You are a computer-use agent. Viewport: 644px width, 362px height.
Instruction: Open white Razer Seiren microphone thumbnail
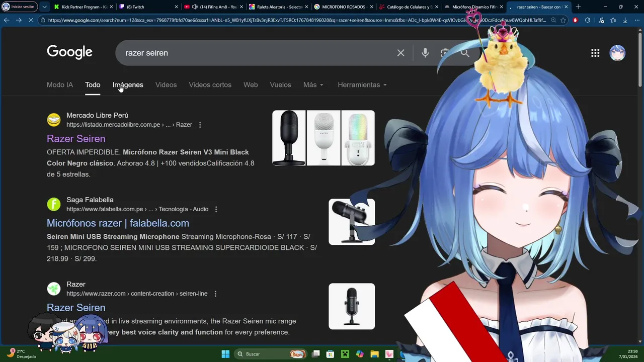click(324, 138)
